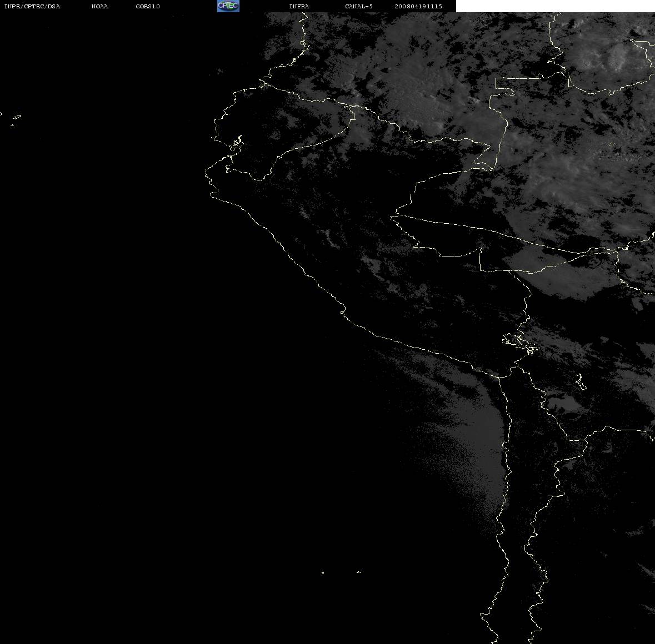Select the INPE/CPTEC/DSA header label
Screen dimensions: 655x644
(x=32, y=6)
